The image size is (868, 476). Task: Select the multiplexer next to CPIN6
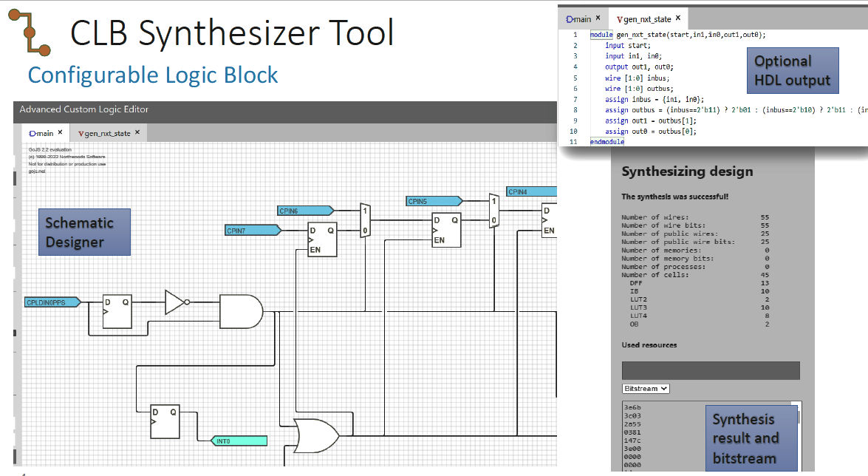pyautogui.click(x=364, y=220)
